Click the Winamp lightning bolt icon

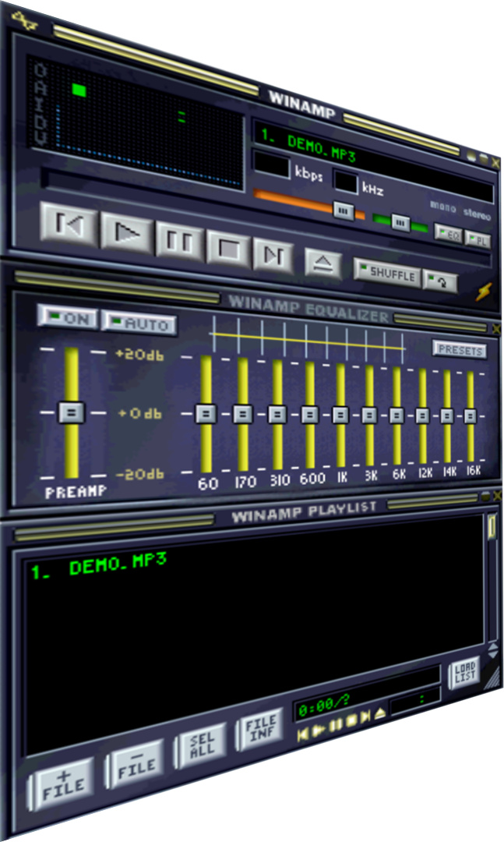(x=484, y=292)
